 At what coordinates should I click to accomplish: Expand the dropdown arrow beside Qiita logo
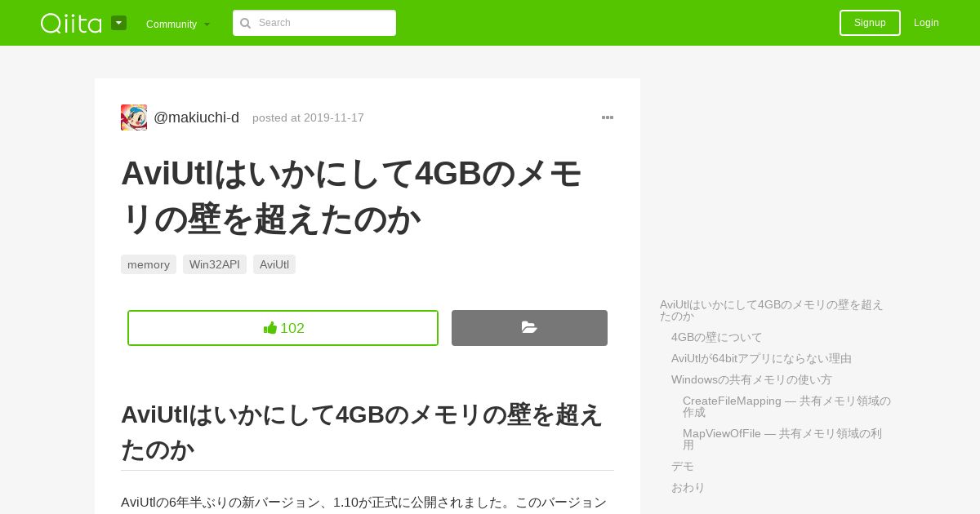(x=118, y=23)
